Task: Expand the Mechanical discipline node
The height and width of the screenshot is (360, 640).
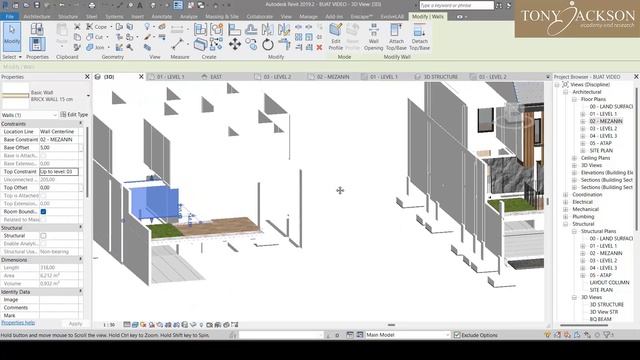Action: (x=566, y=209)
